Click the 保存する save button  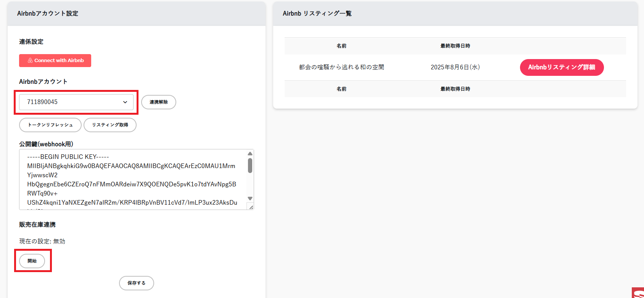click(x=137, y=283)
